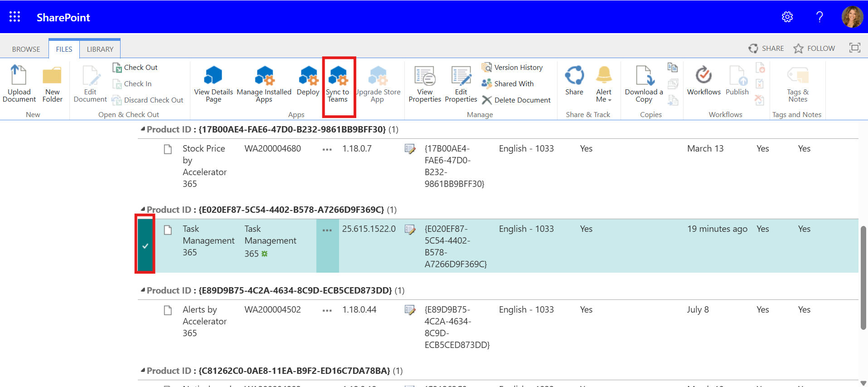
Task: Open the Task Management 365 name link
Action: [270, 241]
